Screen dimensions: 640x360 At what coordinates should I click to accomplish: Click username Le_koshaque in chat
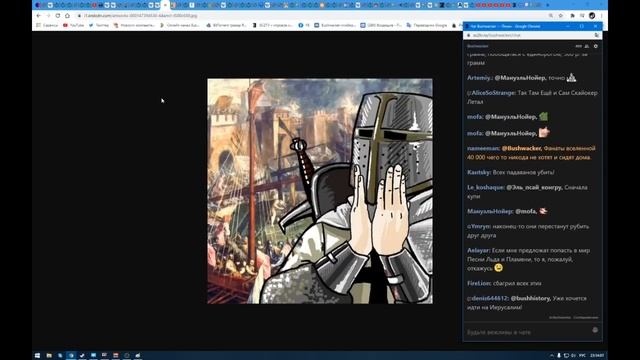485,187
